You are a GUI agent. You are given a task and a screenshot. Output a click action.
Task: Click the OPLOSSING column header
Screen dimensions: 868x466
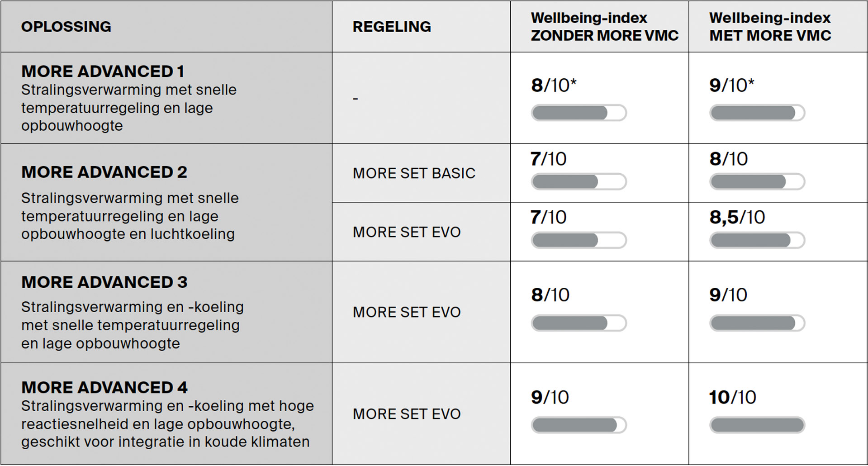click(x=66, y=27)
